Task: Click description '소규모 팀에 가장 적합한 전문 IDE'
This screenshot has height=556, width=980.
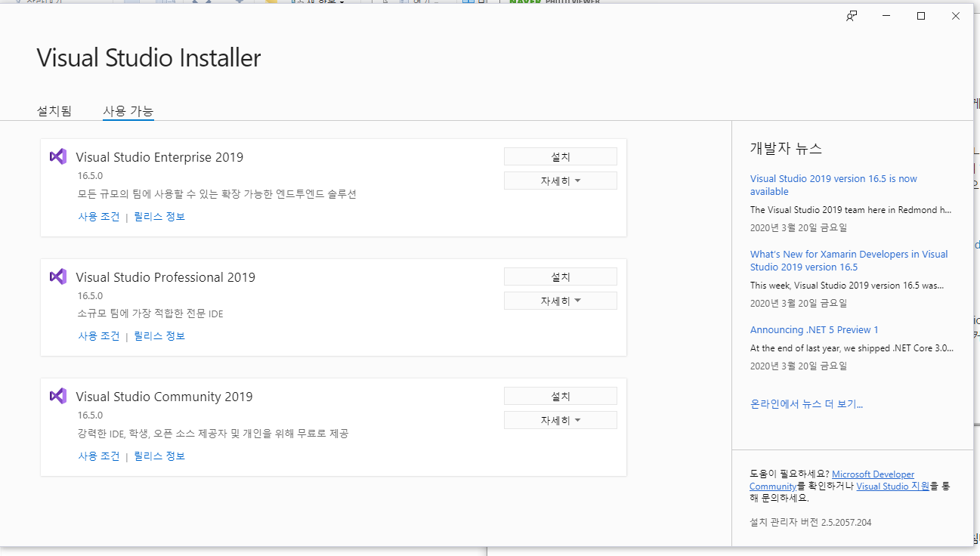Action: coord(150,314)
